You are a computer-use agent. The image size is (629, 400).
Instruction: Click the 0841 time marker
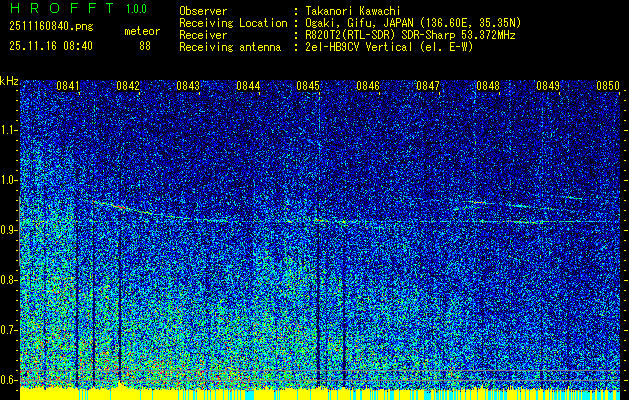(67, 86)
